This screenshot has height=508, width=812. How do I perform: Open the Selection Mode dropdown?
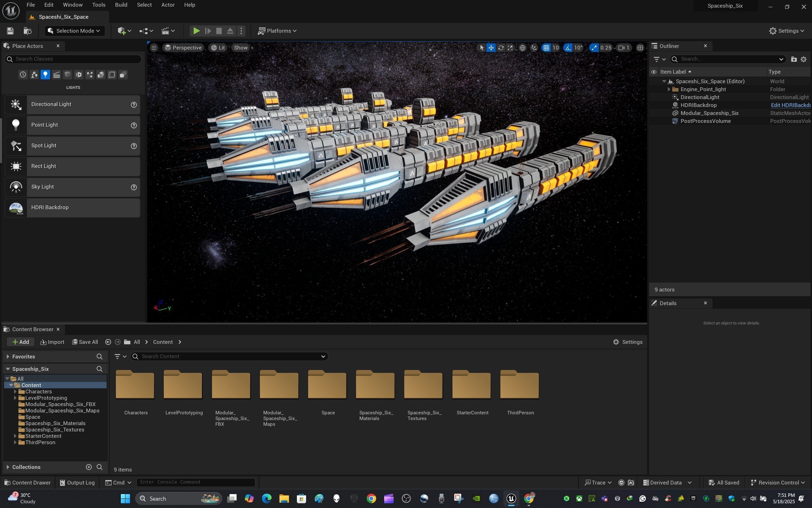pyautogui.click(x=75, y=31)
